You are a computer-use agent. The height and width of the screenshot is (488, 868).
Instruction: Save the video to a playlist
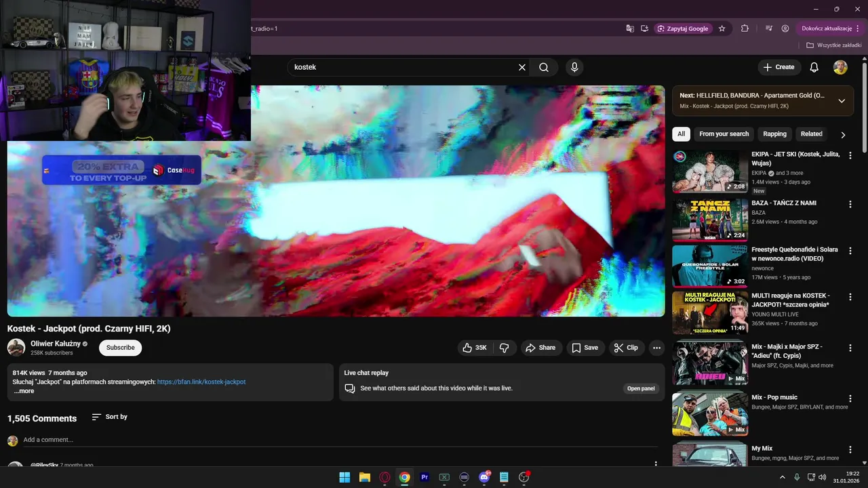585,348
